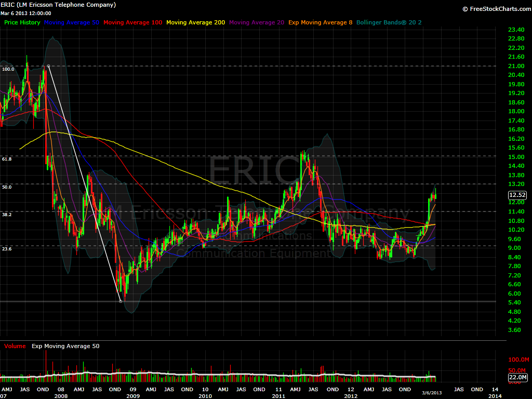Select the 100.0 Fibonacci level label
This screenshot has height=399, width=532.
coord(8,69)
